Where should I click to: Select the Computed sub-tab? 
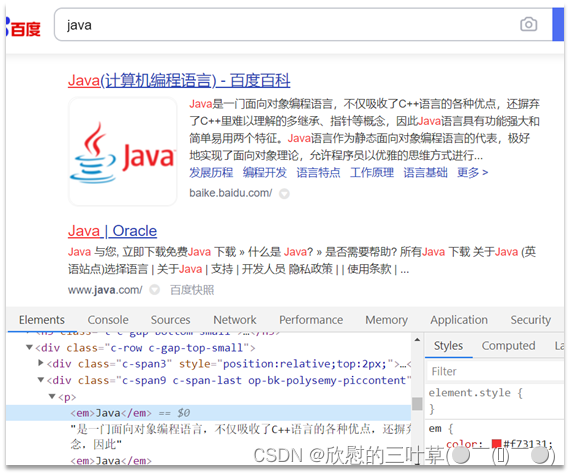[508, 346]
